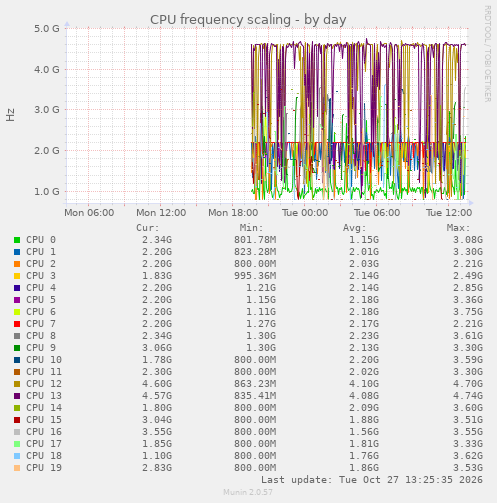Click the 'Last update' timestamp text

pos(372,480)
